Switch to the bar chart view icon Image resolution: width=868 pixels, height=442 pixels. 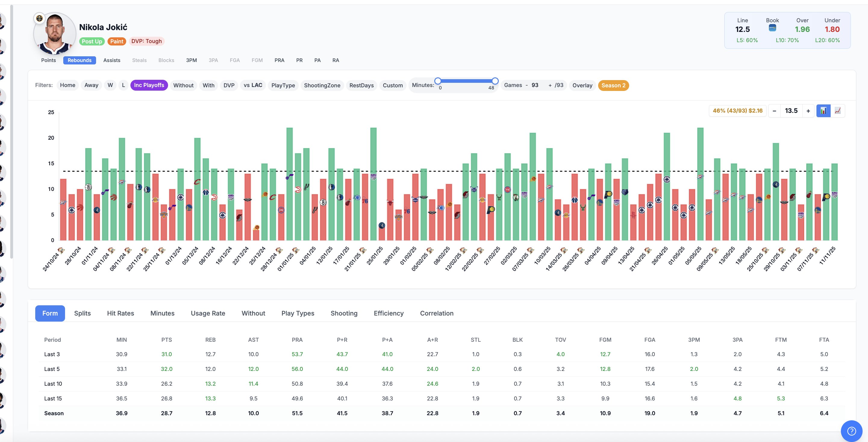click(x=823, y=110)
